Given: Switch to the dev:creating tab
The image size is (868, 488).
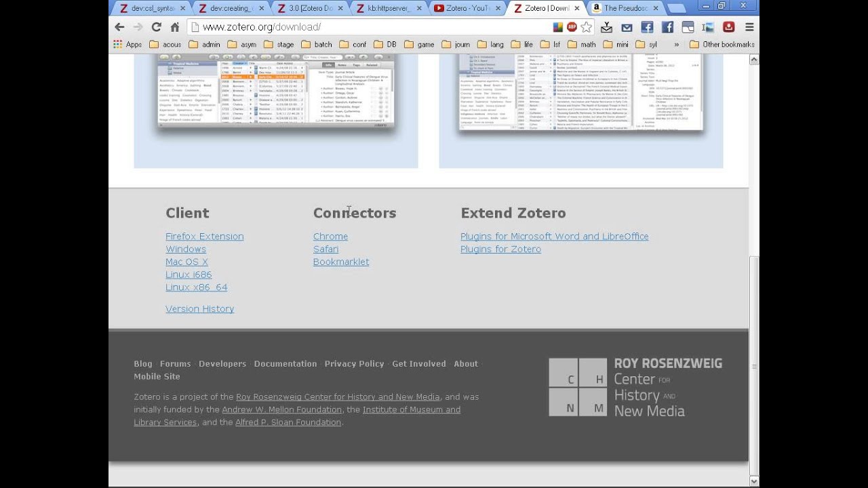Looking at the screenshot, I should coord(231,9).
